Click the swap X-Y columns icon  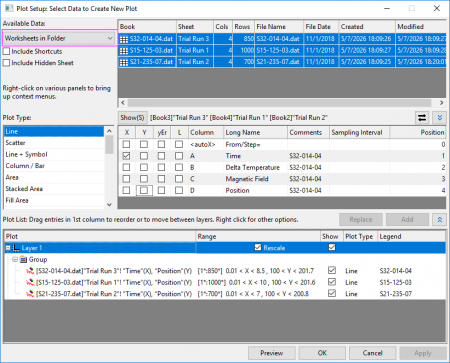pyautogui.click(x=422, y=117)
